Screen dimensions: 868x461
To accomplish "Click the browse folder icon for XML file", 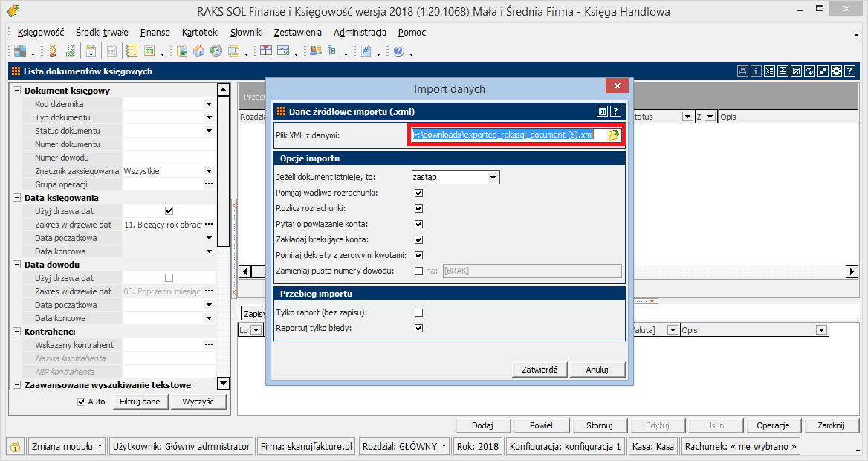I will pyautogui.click(x=613, y=135).
